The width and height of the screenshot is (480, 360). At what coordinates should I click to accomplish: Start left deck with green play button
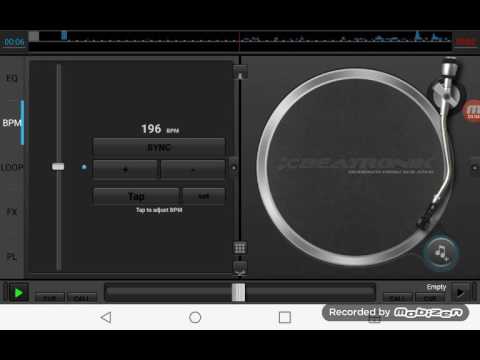(18, 293)
